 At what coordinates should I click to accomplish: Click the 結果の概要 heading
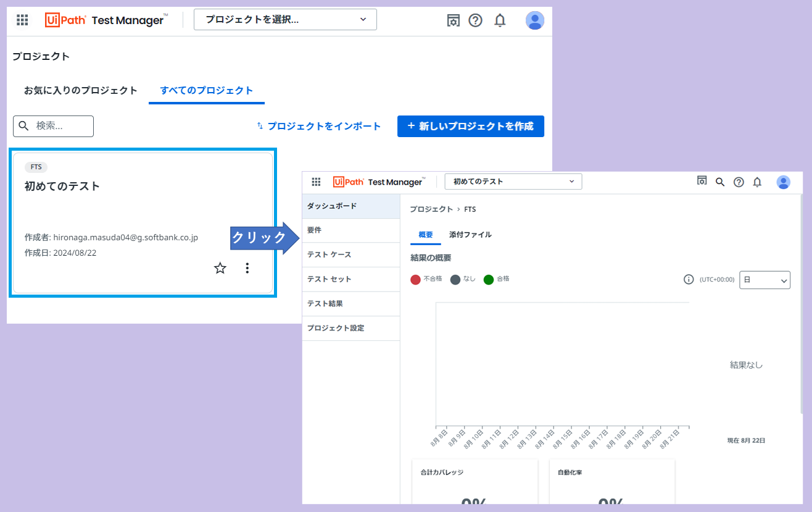tap(431, 258)
